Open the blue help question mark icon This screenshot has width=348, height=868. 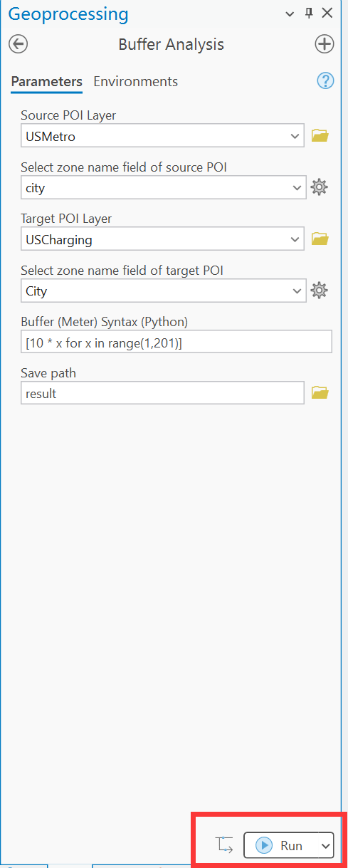pos(325,80)
